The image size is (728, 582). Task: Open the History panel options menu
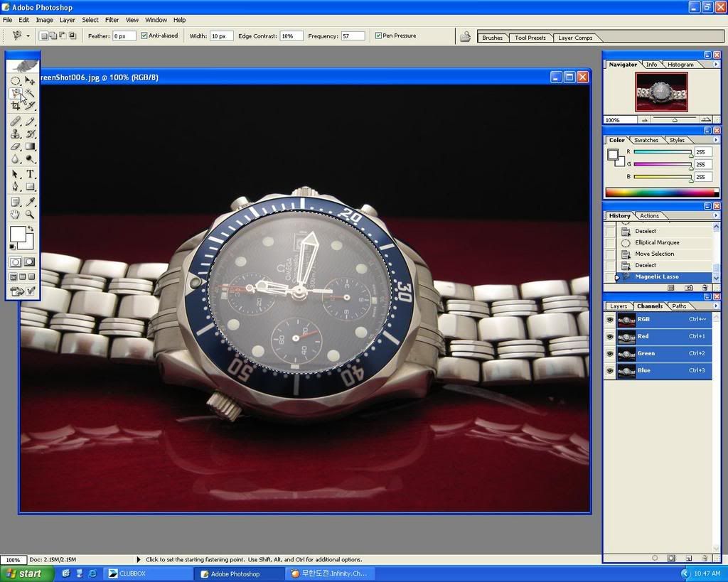click(x=715, y=215)
